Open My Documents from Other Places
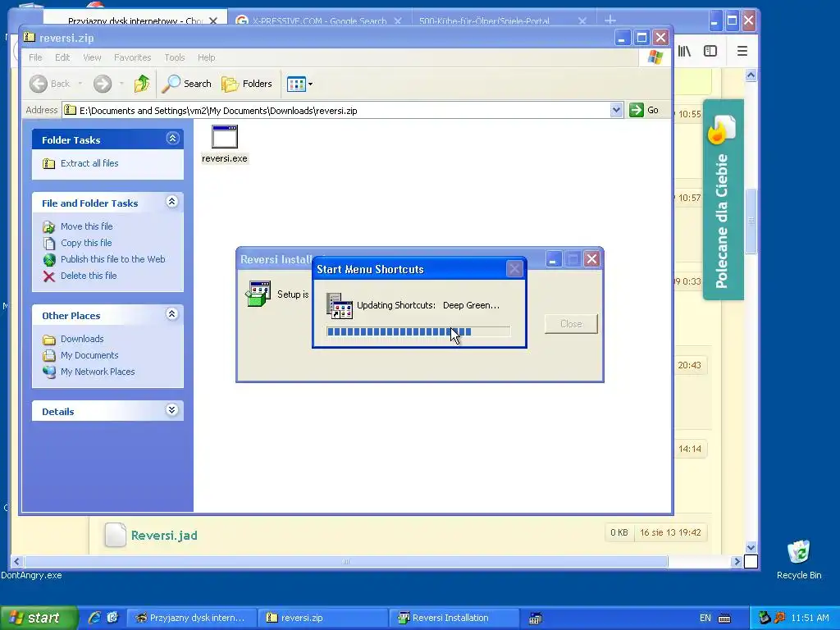 89,356
